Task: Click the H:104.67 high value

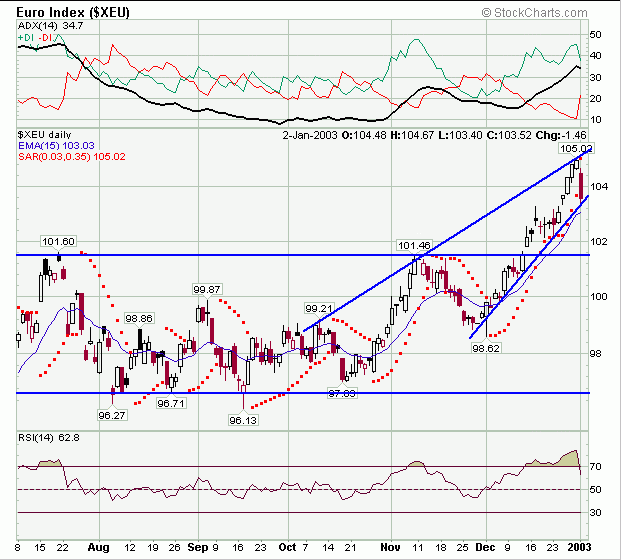Action: click(x=412, y=135)
